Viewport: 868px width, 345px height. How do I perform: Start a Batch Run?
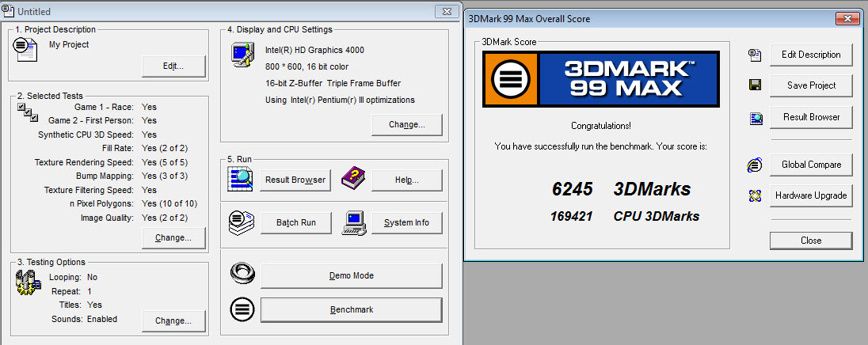coord(295,223)
